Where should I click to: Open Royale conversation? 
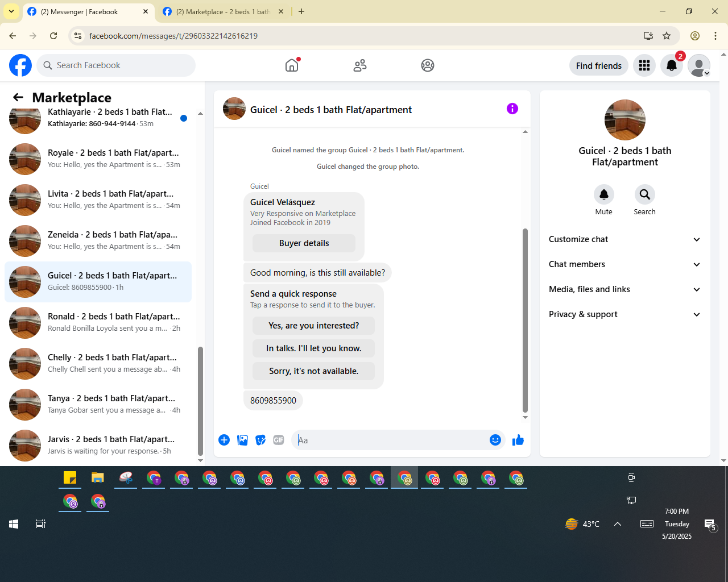[98, 159]
